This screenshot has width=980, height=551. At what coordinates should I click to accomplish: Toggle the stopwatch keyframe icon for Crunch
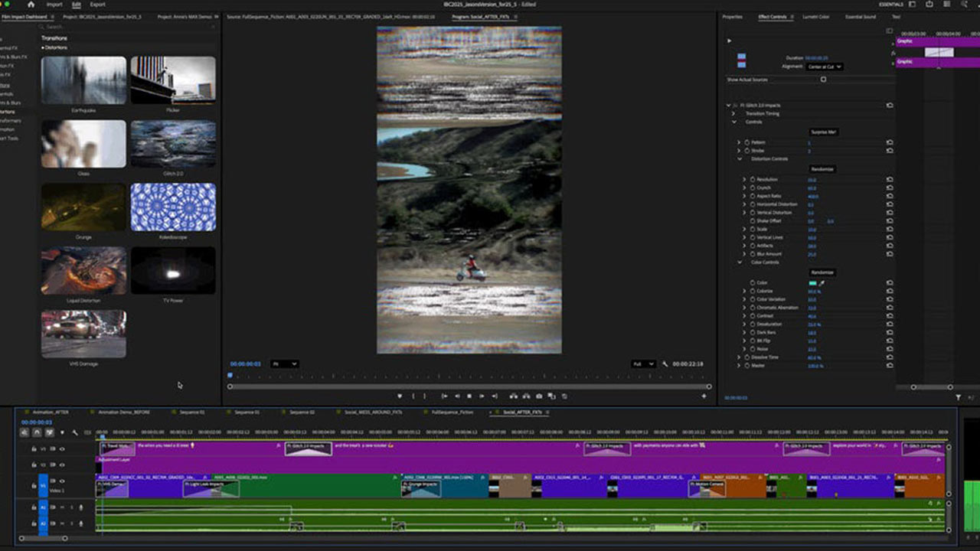click(x=753, y=187)
